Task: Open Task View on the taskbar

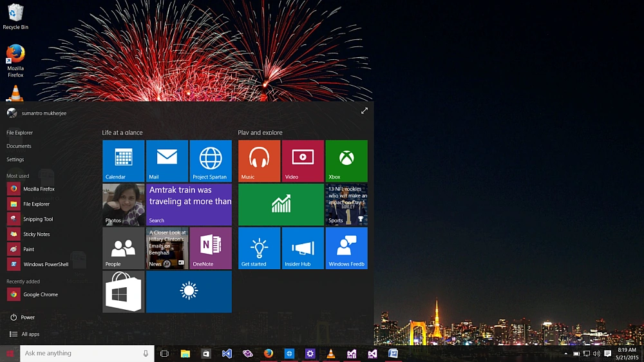Action: (x=164, y=354)
